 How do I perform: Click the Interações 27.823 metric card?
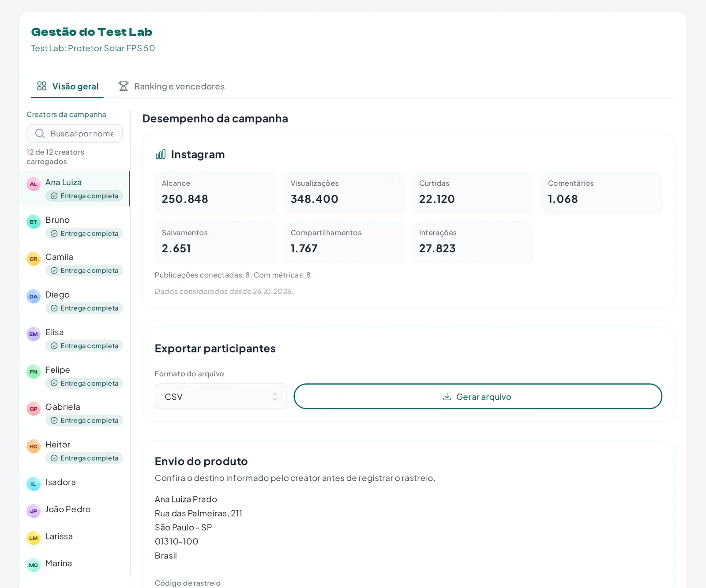(473, 242)
